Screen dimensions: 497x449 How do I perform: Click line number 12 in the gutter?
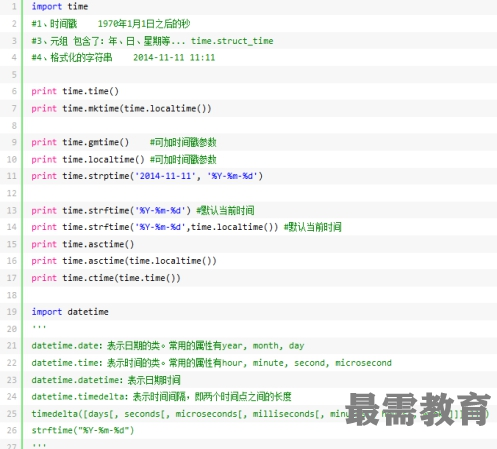click(12, 193)
